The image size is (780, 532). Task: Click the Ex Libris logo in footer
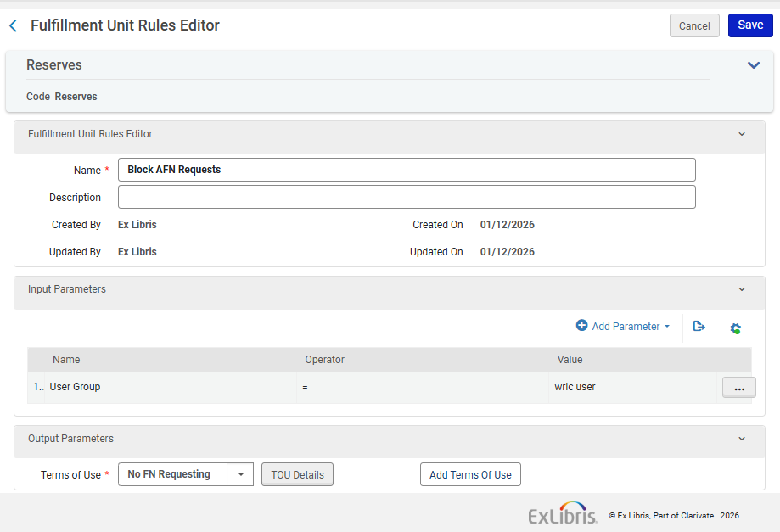tap(562, 514)
